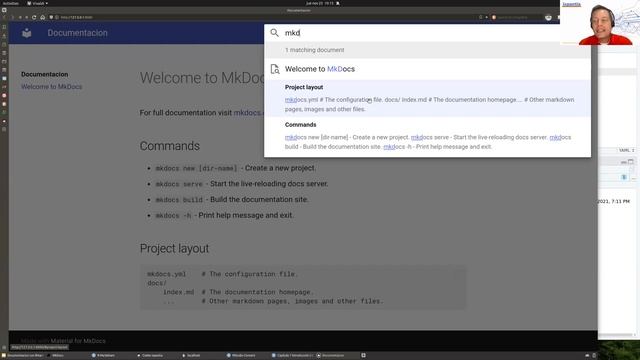Screen dimensions: 640x360
Task: Switch to the "MkDocs" tab in the bottom tab bar
Action: (56, 356)
